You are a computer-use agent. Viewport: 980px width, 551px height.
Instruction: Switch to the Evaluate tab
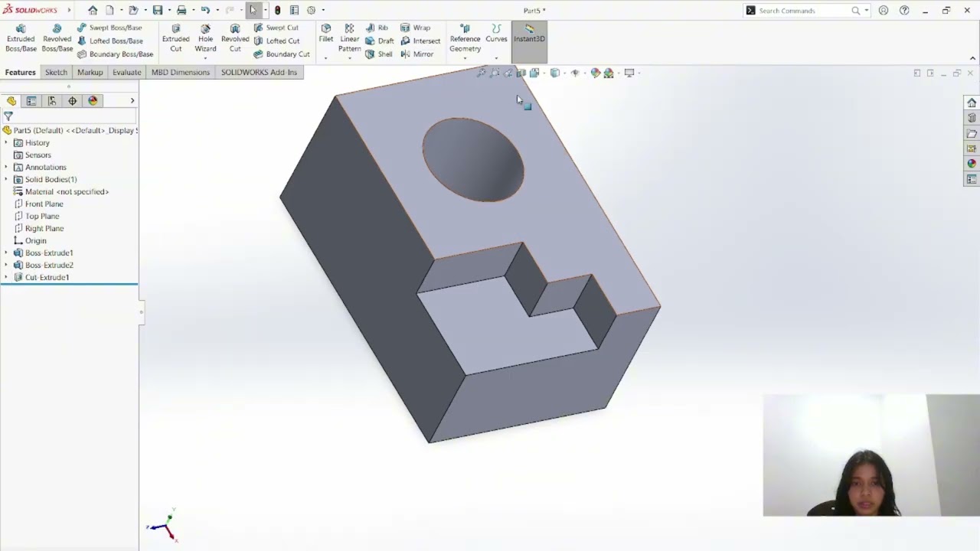126,72
